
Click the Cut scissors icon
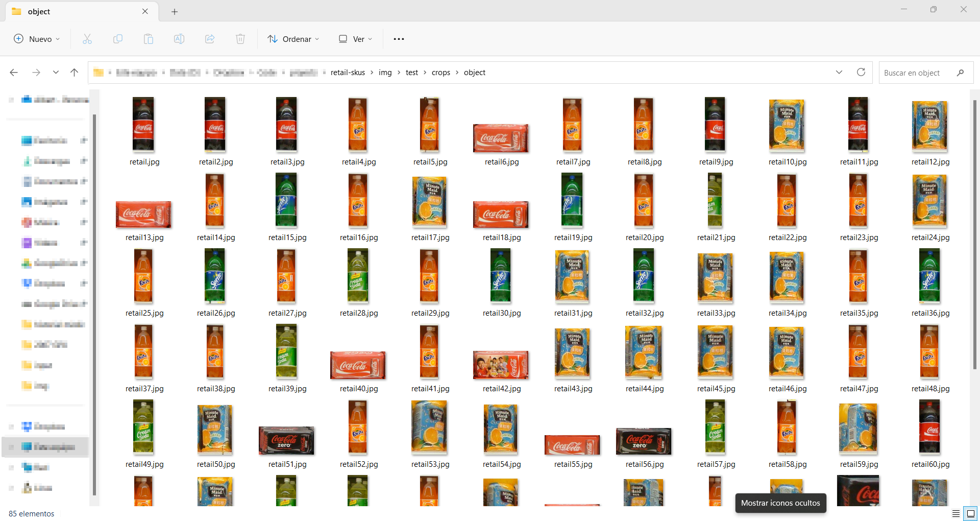87,39
